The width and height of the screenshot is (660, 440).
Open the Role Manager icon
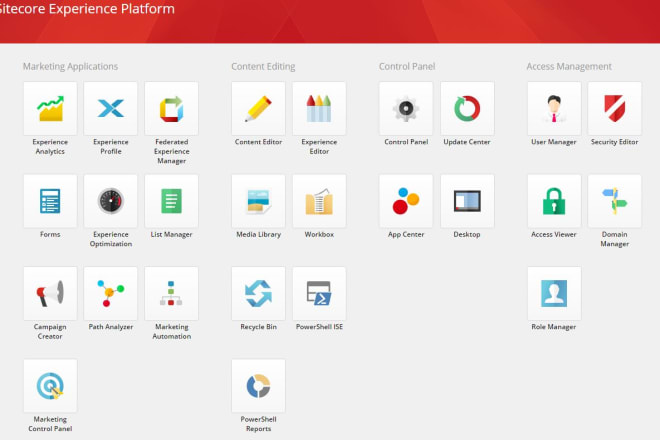tap(554, 293)
